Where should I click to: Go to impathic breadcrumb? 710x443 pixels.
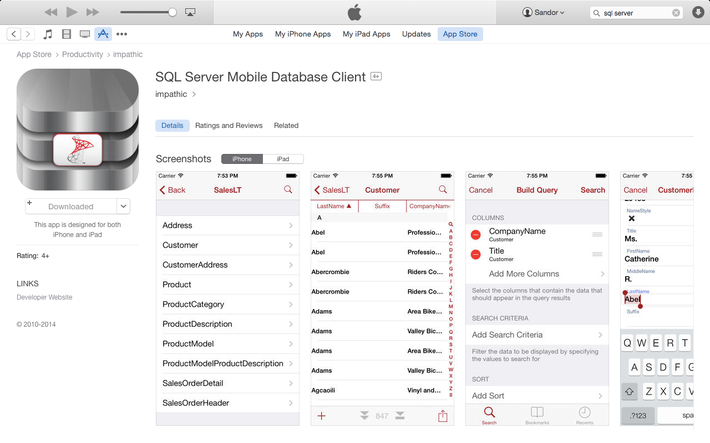click(x=128, y=54)
